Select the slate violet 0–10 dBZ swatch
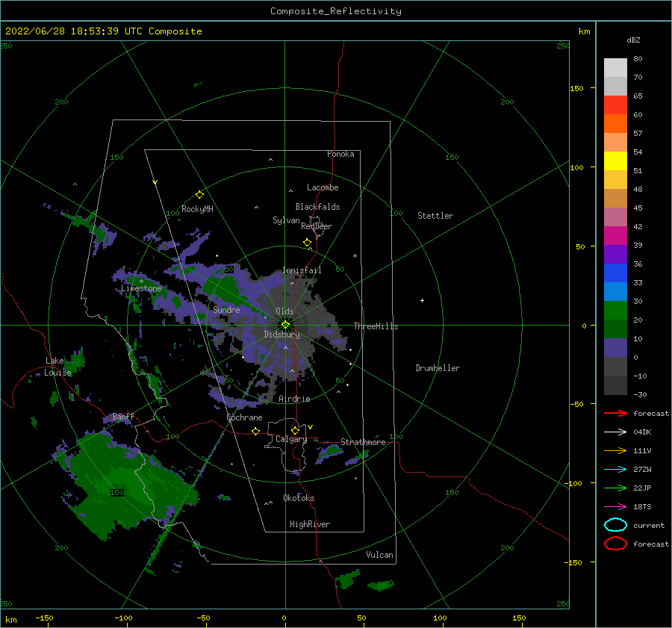 pyautogui.click(x=615, y=347)
